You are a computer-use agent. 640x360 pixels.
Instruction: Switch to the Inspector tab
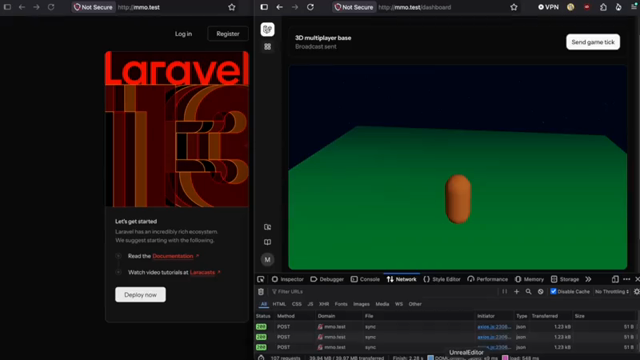click(x=288, y=279)
